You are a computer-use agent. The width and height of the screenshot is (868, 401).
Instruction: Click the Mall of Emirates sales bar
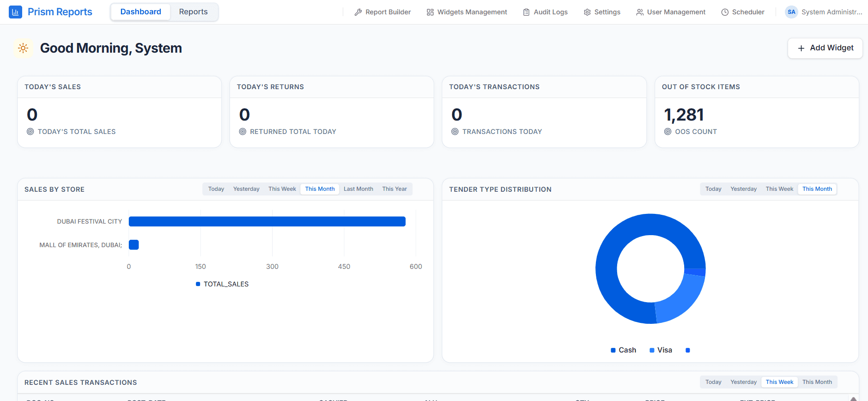point(134,245)
